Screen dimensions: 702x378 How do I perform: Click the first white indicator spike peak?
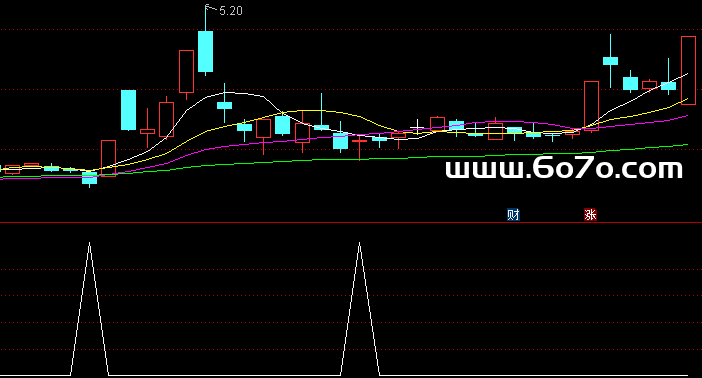[90, 244]
